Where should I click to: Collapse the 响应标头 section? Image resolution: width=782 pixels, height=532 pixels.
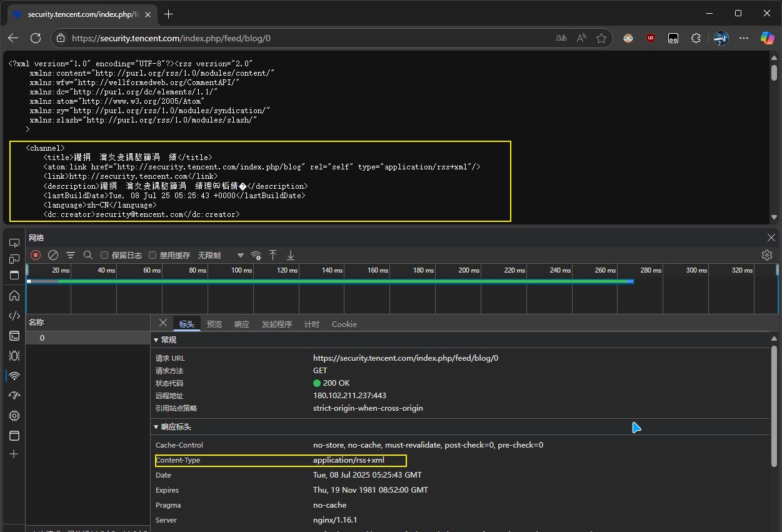pyautogui.click(x=156, y=427)
